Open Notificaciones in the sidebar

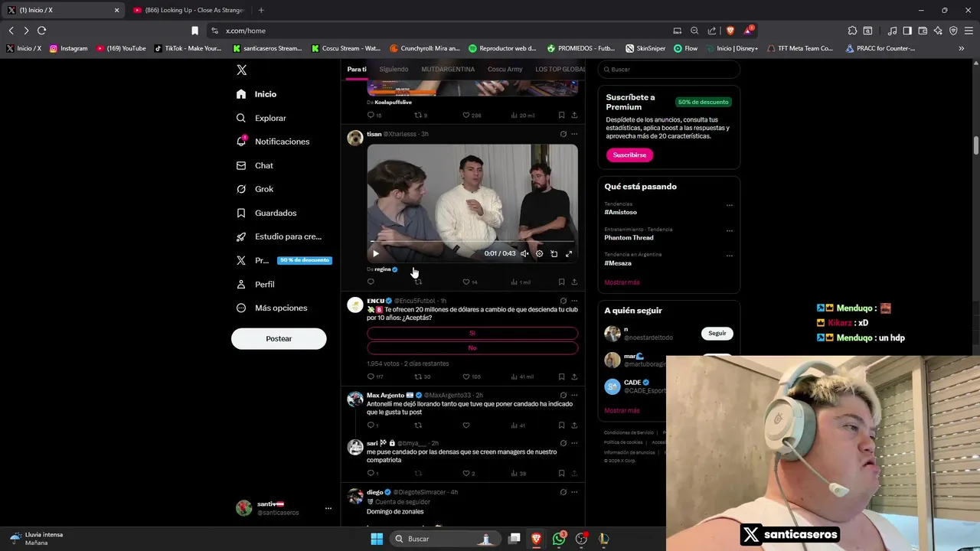(x=273, y=142)
